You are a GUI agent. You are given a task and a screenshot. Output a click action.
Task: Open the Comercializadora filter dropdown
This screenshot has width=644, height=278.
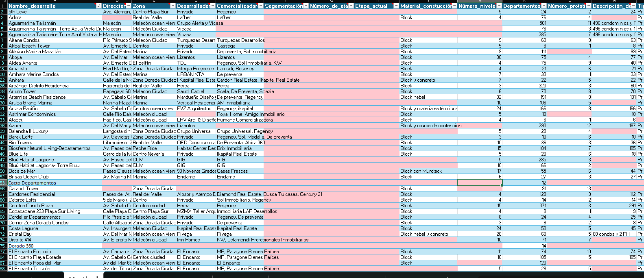click(x=261, y=6)
